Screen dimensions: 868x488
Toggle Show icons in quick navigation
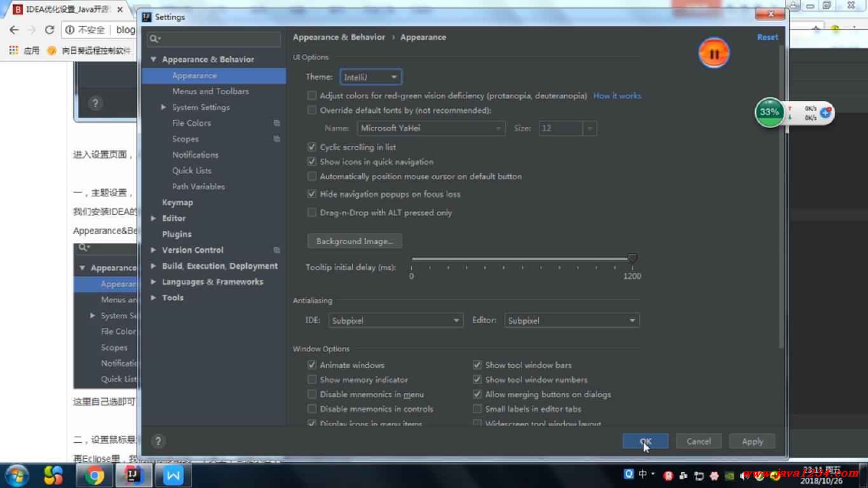point(311,162)
